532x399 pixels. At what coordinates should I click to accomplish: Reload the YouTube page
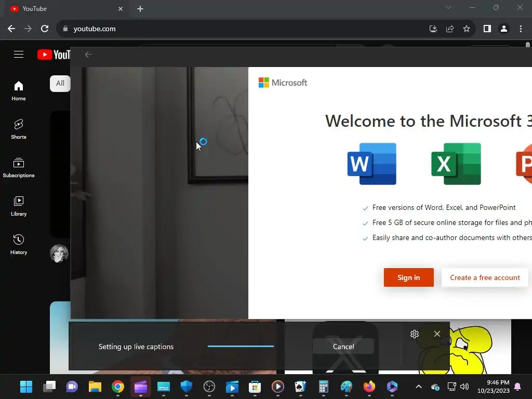point(45,29)
